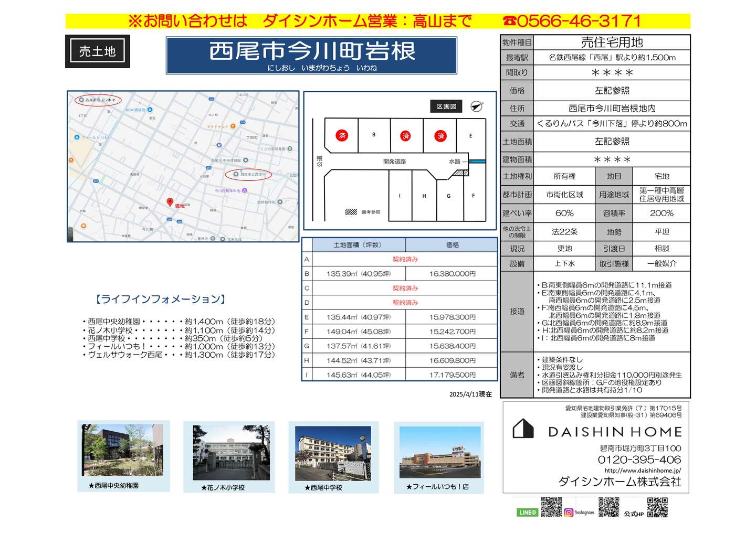Click the red-circled 西尾市立西尾中 on map
The height and width of the screenshot is (534, 756).
pos(248,174)
